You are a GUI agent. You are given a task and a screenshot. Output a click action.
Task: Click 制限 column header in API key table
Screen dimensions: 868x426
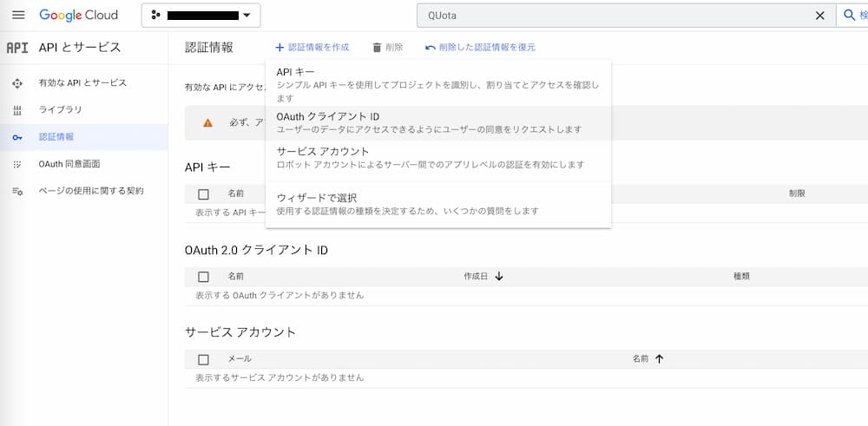pyautogui.click(x=797, y=193)
